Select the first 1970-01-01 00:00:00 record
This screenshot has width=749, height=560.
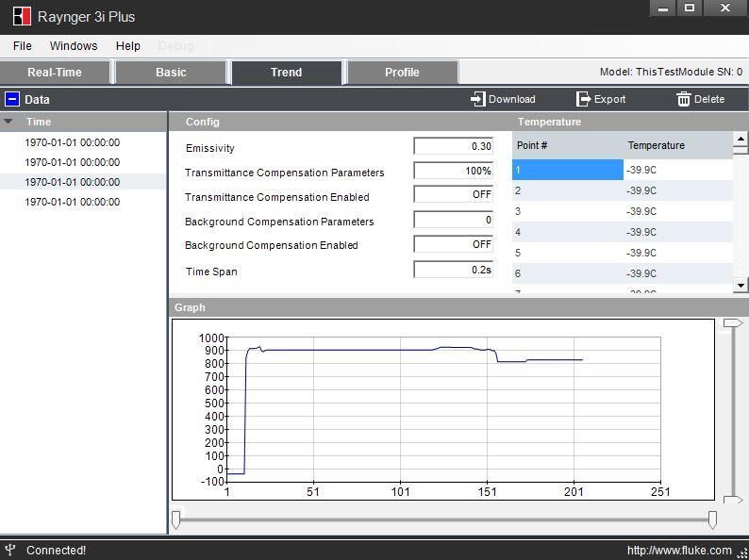point(83,142)
